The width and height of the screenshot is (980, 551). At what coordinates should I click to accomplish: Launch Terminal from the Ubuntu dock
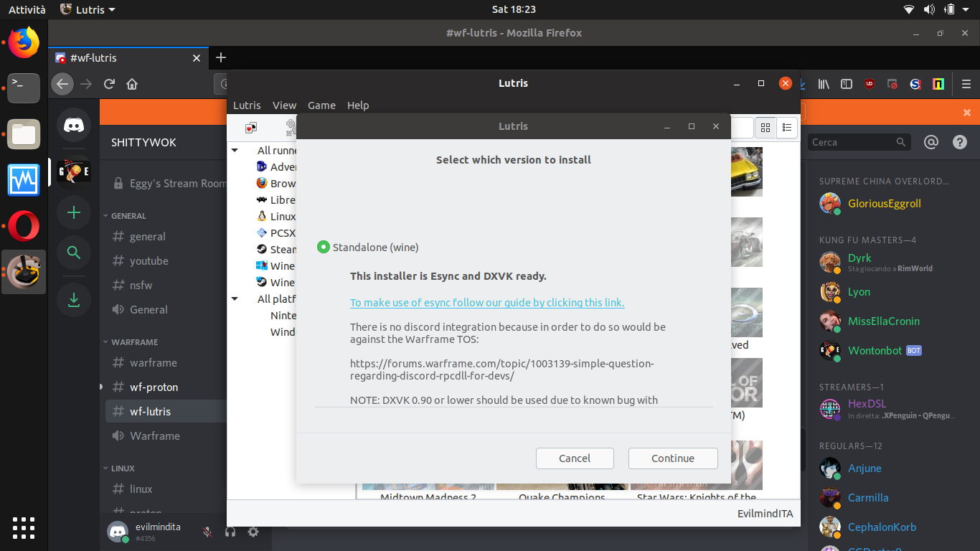[x=24, y=88]
